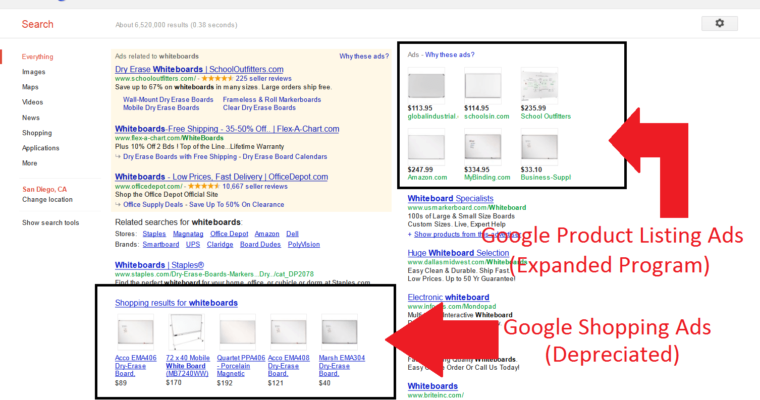
Task: Click the $247.99 Amazon.com whiteboard image
Action: point(426,147)
